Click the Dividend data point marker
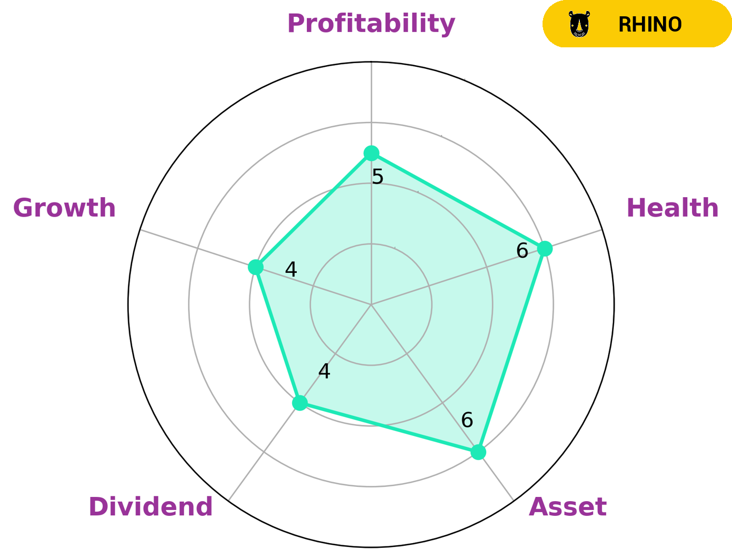Image resolution: width=732 pixels, height=560 pixels. click(300, 403)
